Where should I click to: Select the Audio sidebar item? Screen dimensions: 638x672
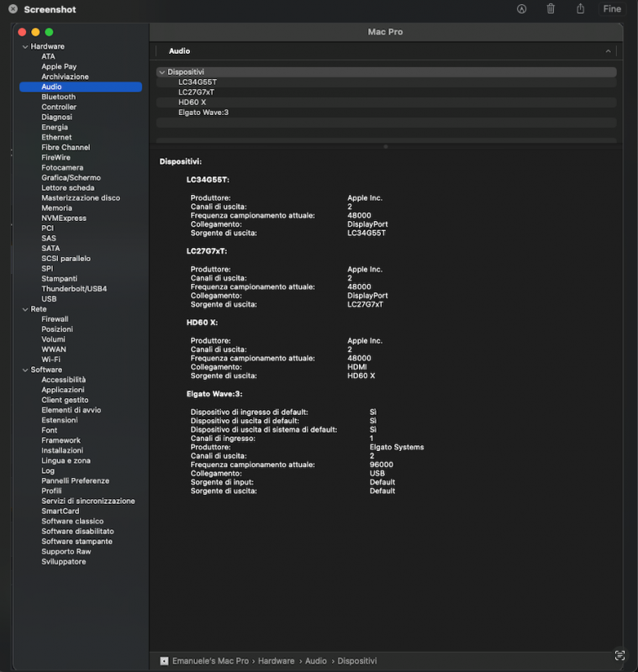tap(81, 87)
